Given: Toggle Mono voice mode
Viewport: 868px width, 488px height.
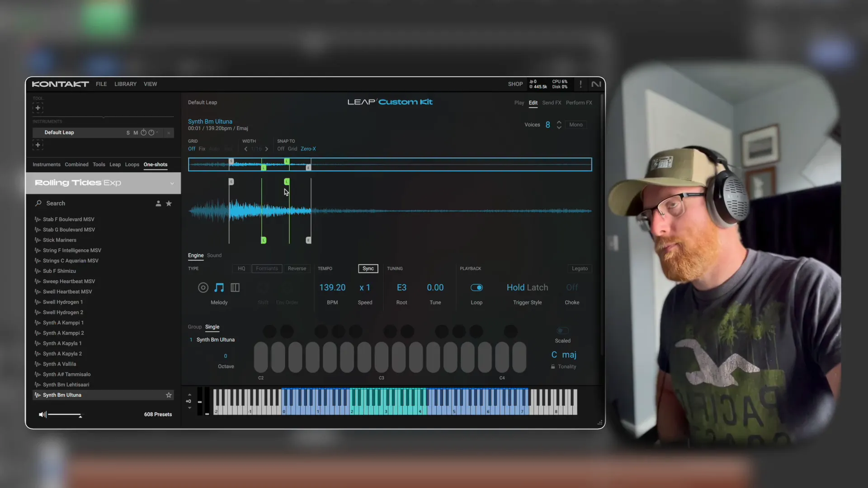Looking at the screenshot, I should [x=576, y=125].
